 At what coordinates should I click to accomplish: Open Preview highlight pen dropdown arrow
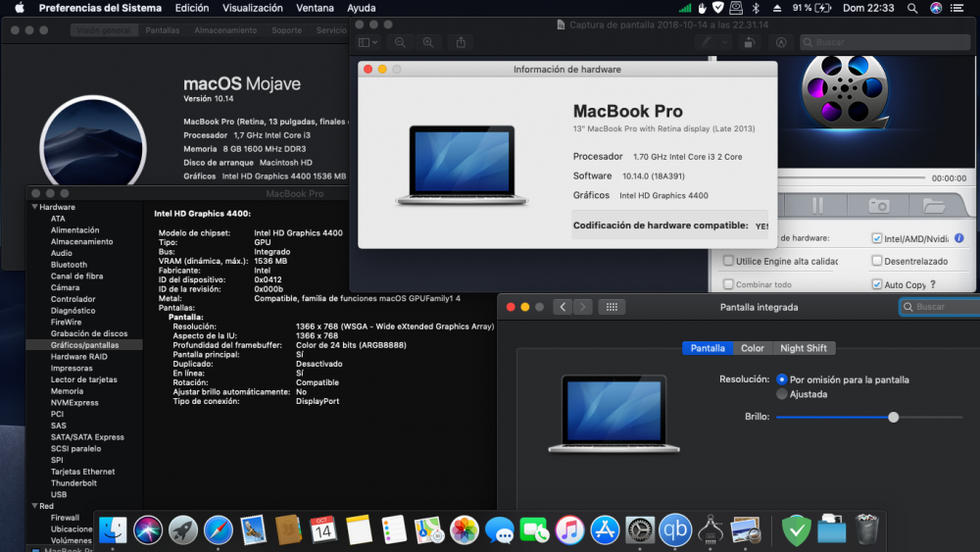coord(725,42)
